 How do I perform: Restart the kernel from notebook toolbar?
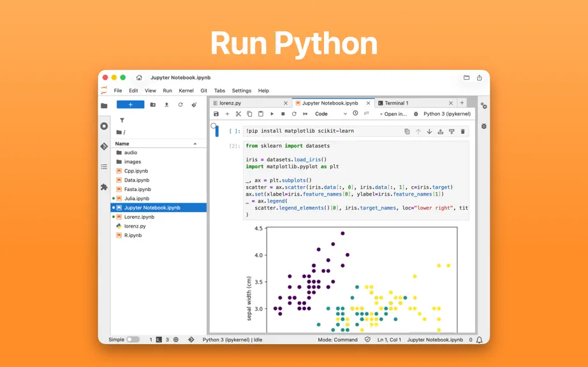(x=294, y=114)
